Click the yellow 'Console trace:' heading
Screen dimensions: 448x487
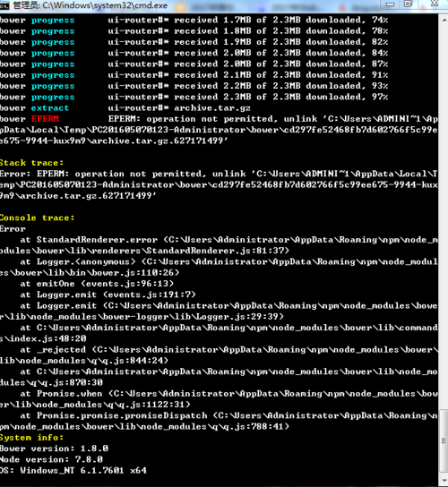[38, 218]
